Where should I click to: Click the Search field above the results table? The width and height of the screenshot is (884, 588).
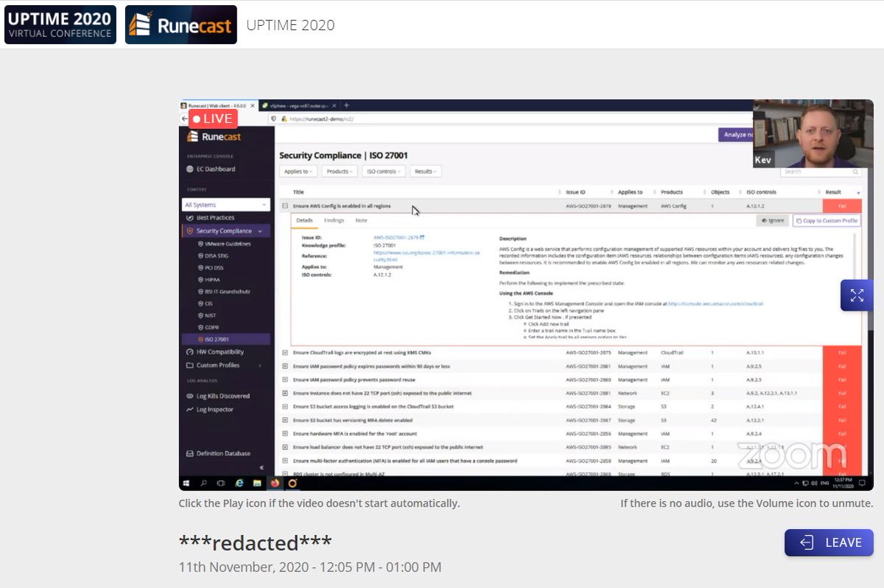coord(821,172)
